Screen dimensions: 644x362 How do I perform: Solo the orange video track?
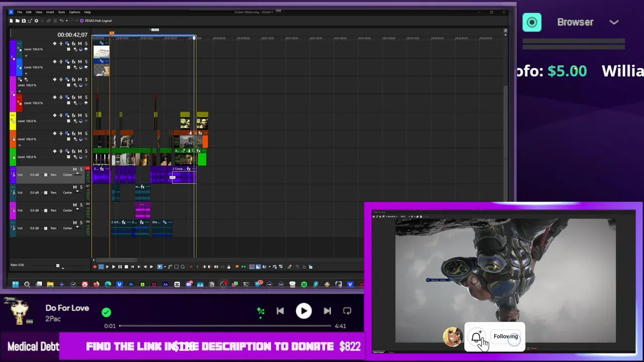86,133
